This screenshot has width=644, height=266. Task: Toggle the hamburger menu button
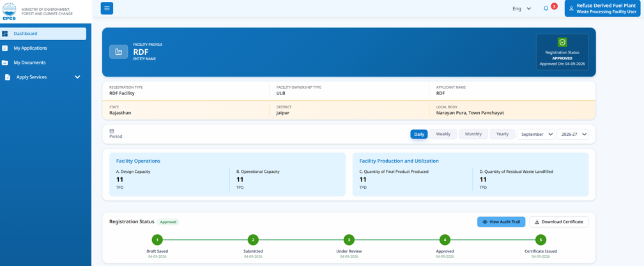tap(107, 8)
